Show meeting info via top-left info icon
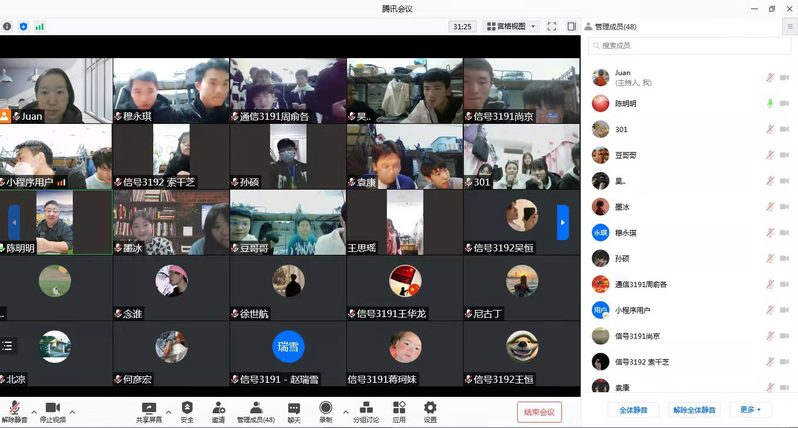Screen dimensions: 798x428 8,26
